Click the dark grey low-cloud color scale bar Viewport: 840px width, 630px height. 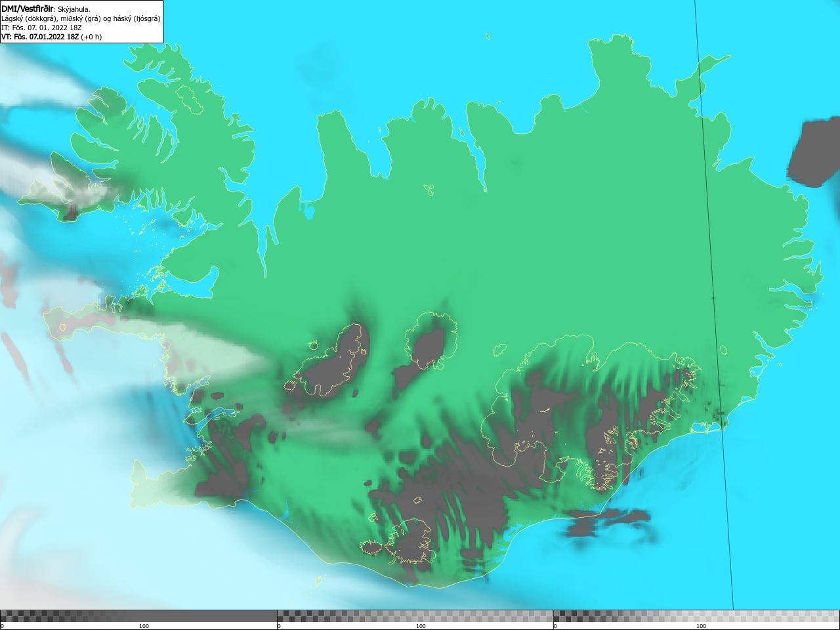[x=138, y=616]
